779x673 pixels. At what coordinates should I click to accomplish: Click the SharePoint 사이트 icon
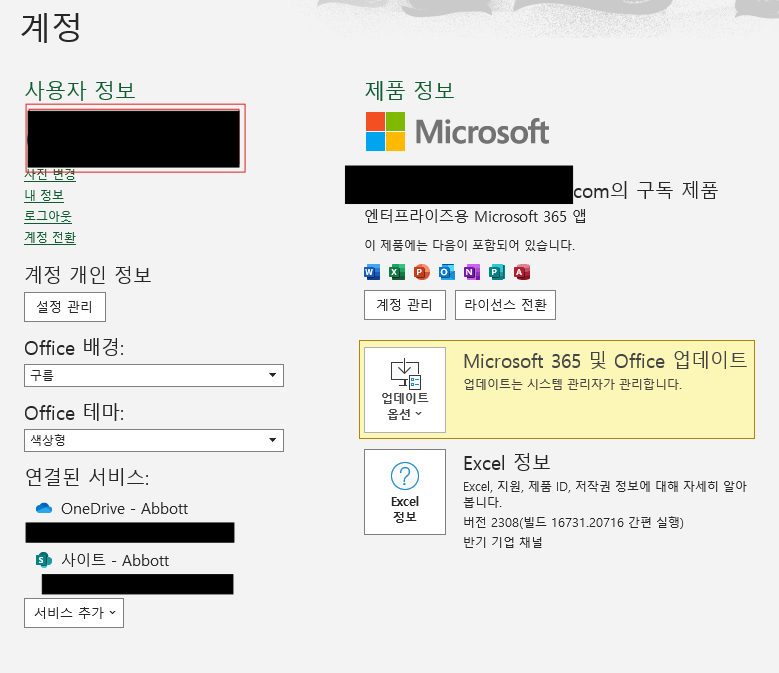click(x=44, y=560)
